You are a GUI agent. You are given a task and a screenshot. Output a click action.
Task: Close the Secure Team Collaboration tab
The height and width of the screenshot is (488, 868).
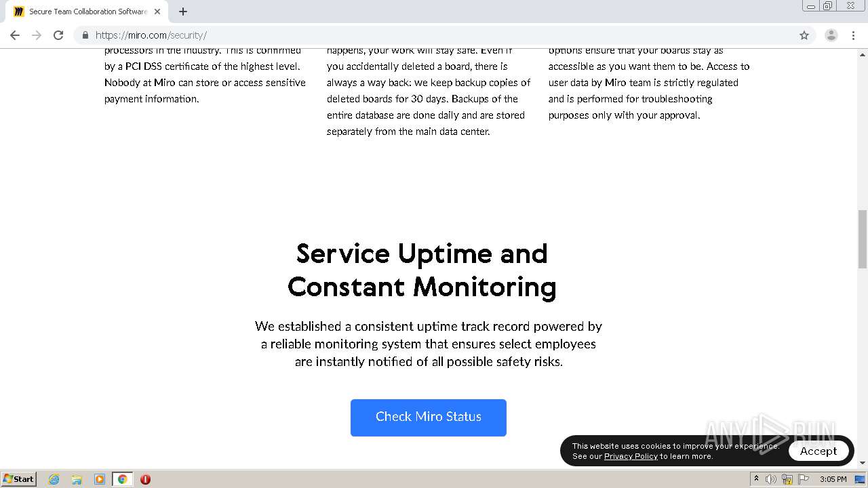[x=157, y=12]
